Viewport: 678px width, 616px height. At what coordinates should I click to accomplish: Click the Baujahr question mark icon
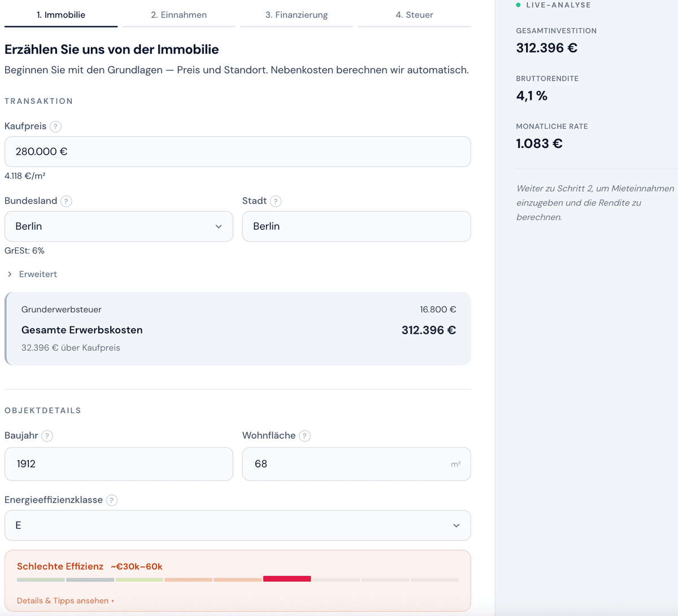point(47,436)
